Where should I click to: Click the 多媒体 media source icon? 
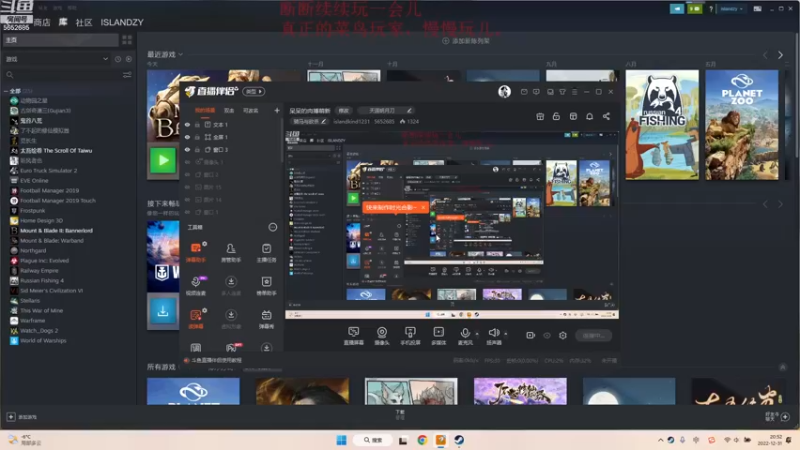438,335
